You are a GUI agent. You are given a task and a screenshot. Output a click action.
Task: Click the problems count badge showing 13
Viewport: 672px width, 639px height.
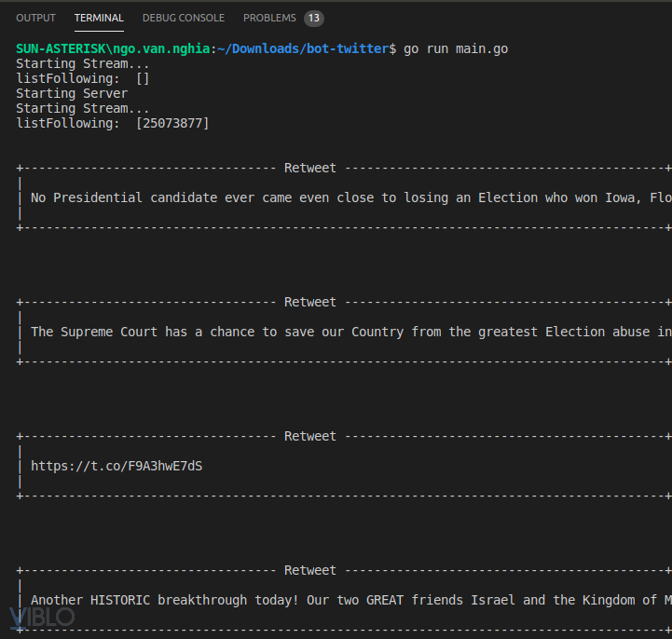coord(314,18)
